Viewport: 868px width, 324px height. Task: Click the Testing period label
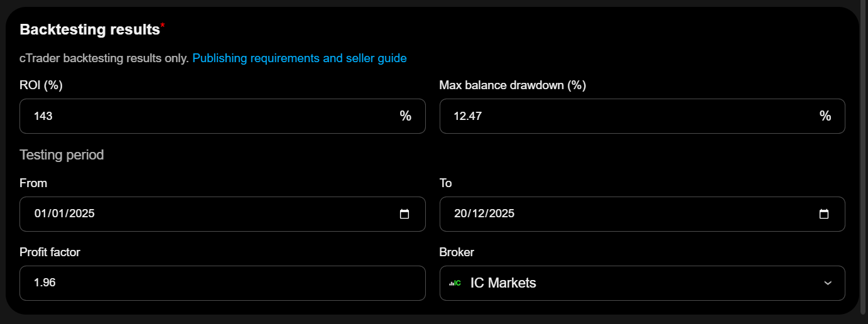tap(62, 154)
